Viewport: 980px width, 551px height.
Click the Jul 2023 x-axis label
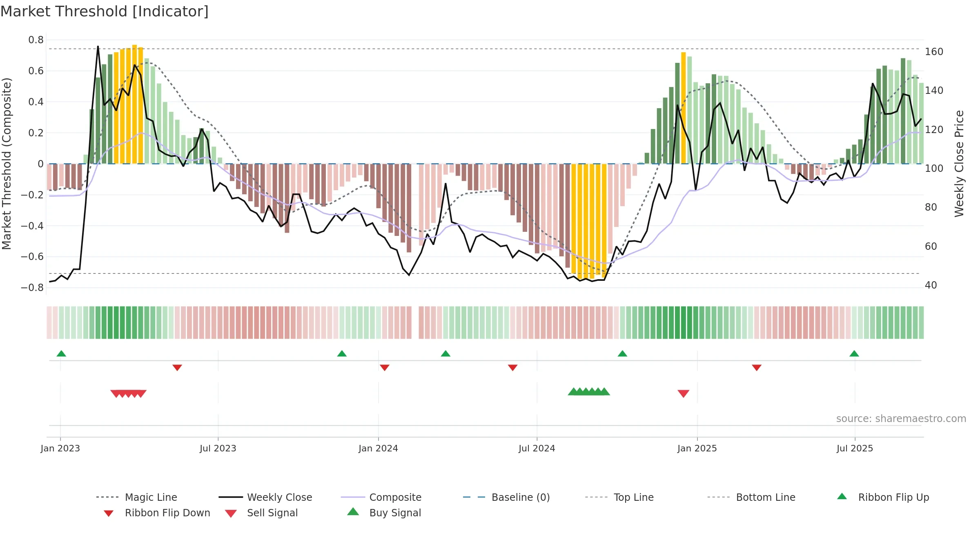point(218,448)
